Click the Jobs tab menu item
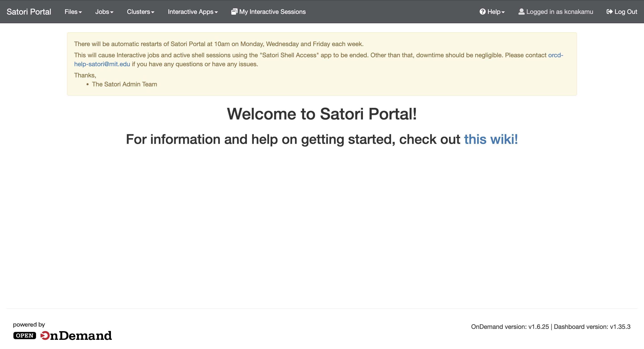This screenshot has height=349, width=644. click(x=104, y=12)
